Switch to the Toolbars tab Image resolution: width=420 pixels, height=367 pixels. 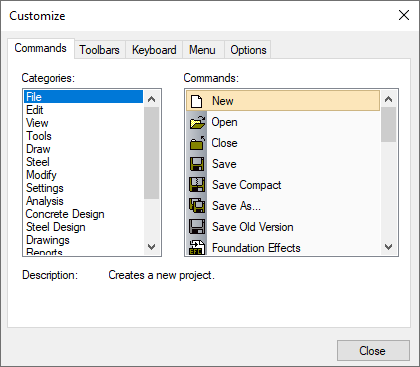(x=99, y=50)
